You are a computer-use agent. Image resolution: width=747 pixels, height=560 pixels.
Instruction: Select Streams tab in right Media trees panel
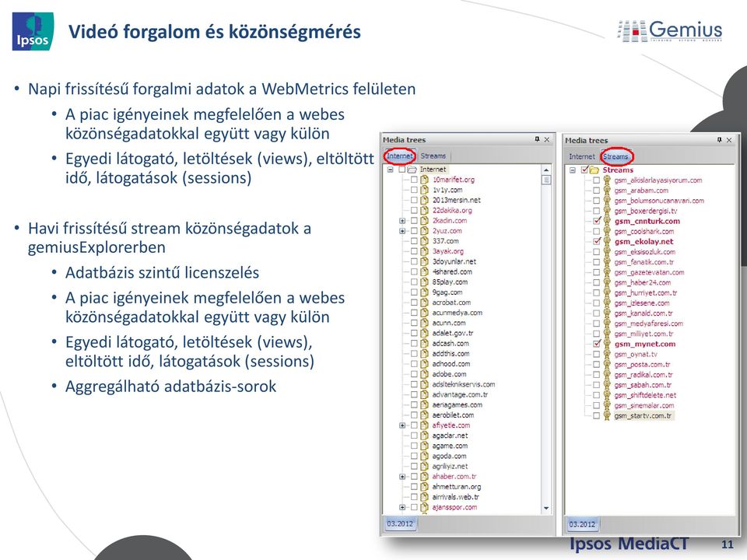[x=615, y=156]
